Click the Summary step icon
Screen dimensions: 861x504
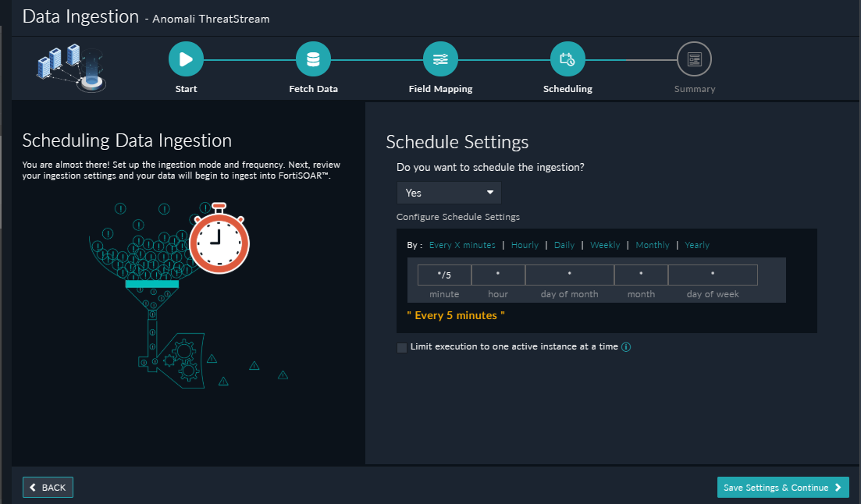coord(694,59)
